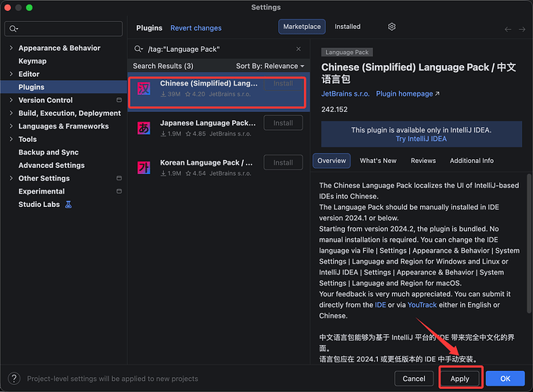Click the version number 242.152

pos(335,109)
